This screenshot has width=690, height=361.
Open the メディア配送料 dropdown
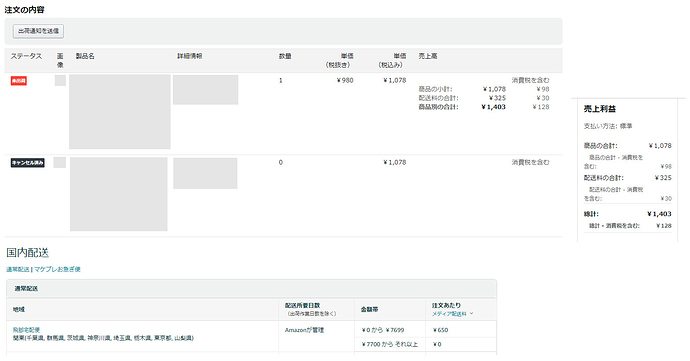click(452, 313)
